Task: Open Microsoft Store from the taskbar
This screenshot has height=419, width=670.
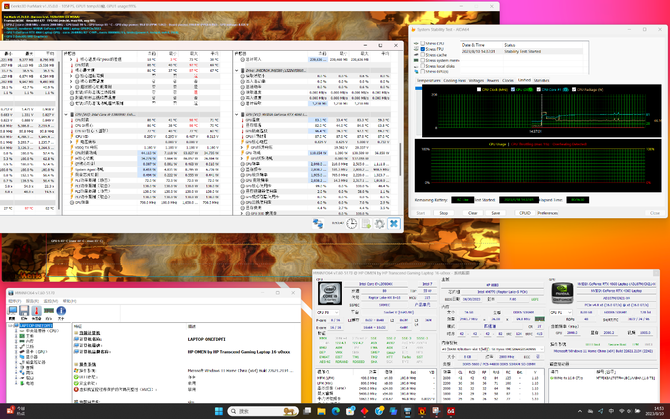Action: 350,411
